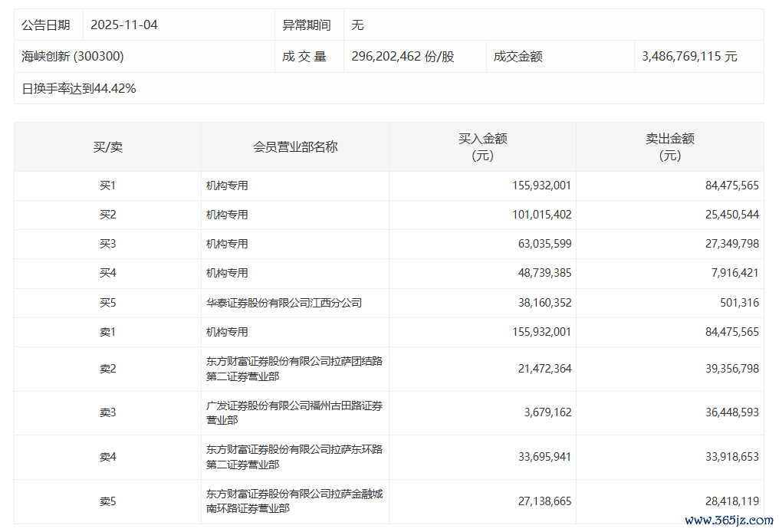Screen dimensions: 779x532
Task: Select the 买4 row label
Action: click(108, 273)
